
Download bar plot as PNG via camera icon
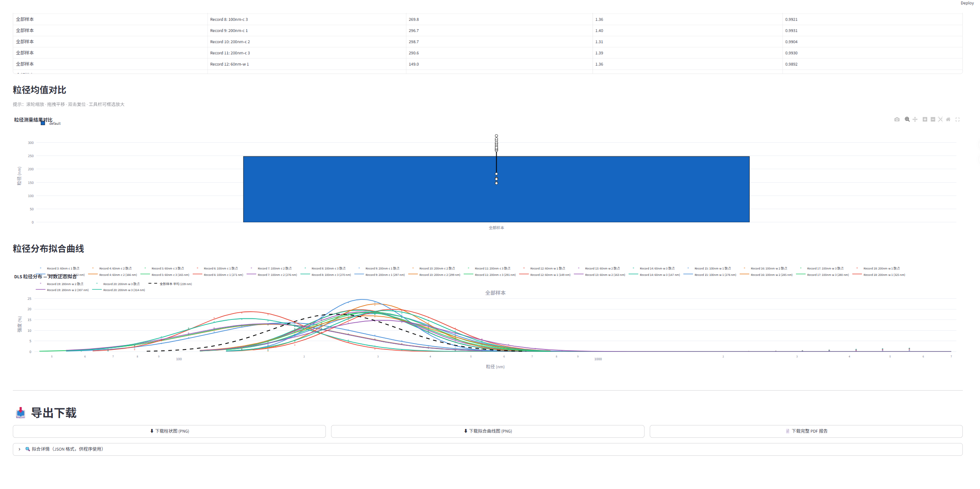coord(897,120)
